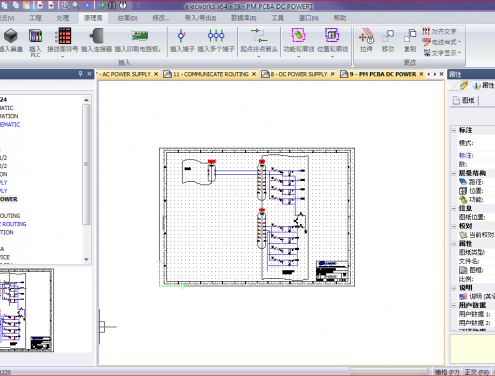Open the Help menu

(x=340, y=18)
